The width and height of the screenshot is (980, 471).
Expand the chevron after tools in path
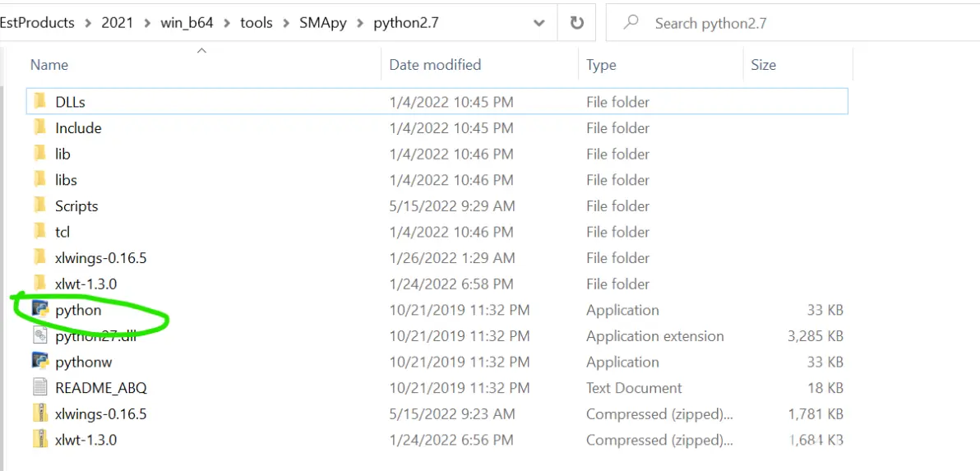coord(286,24)
